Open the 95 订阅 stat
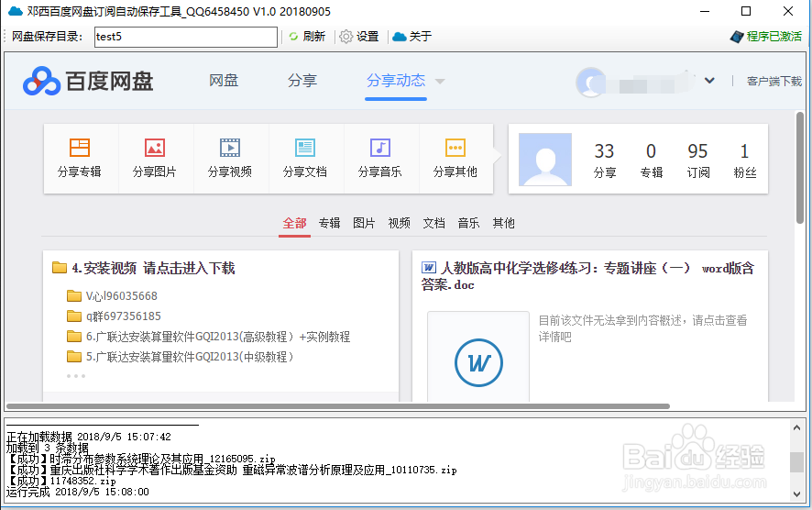 (698, 161)
